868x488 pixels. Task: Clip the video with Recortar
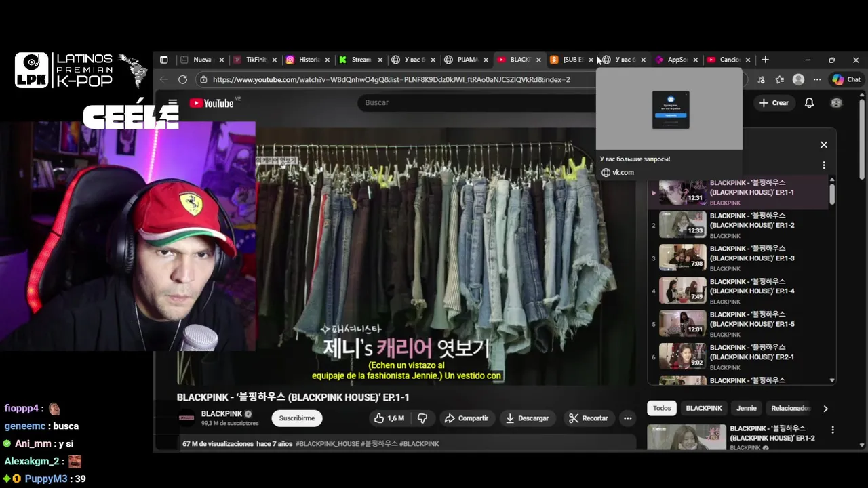pyautogui.click(x=588, y=418)
